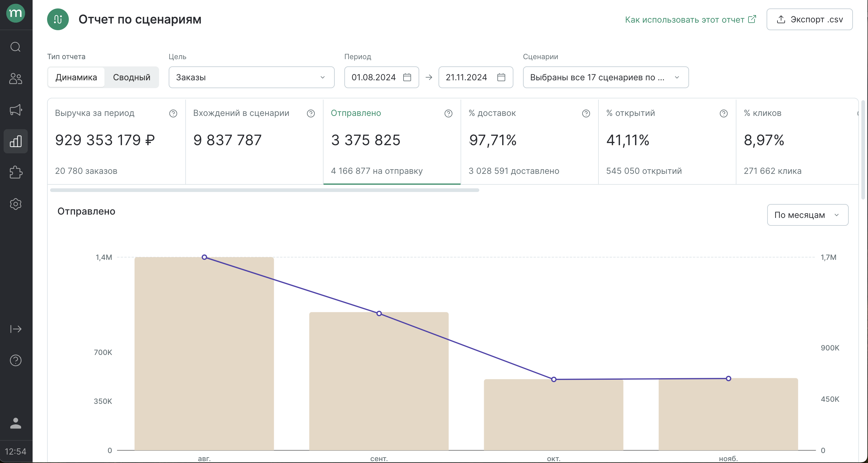Select the % открытий metric card
Screen dimensions: 868x463
pos(667,142)
